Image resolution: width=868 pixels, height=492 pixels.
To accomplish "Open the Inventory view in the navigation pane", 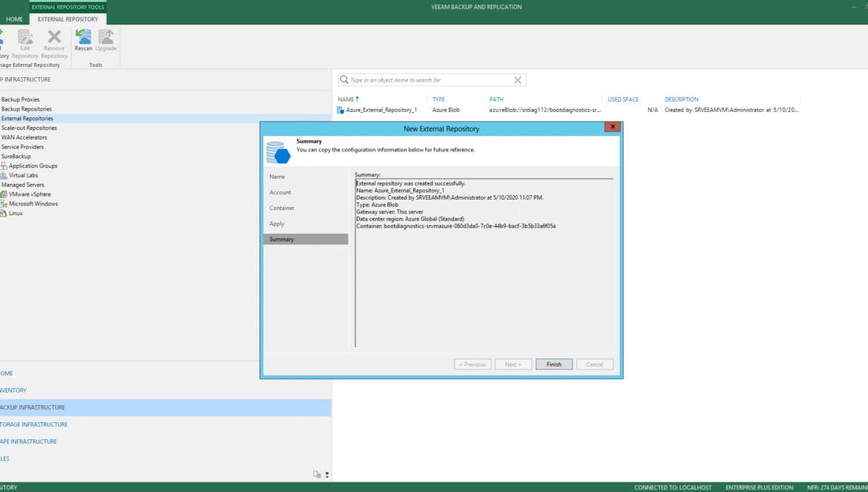I will [x=165, y=390].
